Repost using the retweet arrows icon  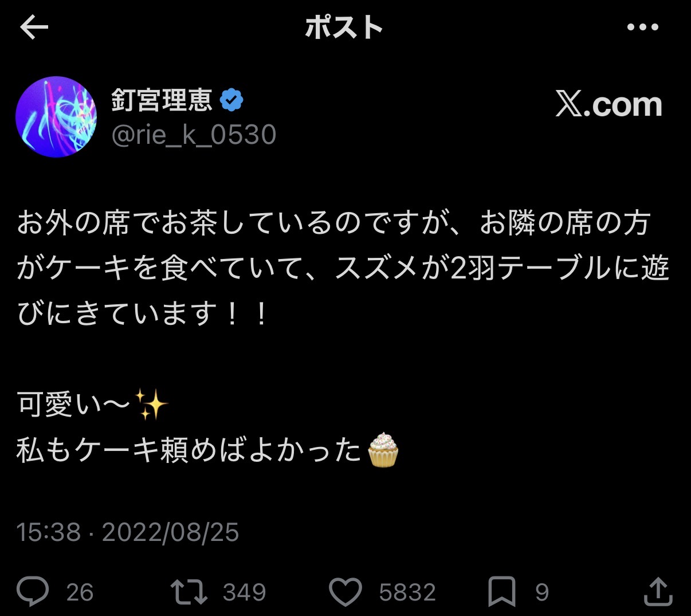click(189, 592)
